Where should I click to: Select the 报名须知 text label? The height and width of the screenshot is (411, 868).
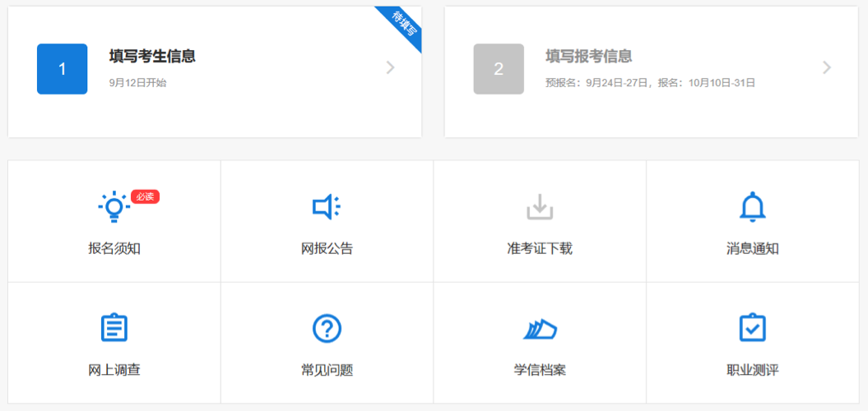click(x=114, y=249)
